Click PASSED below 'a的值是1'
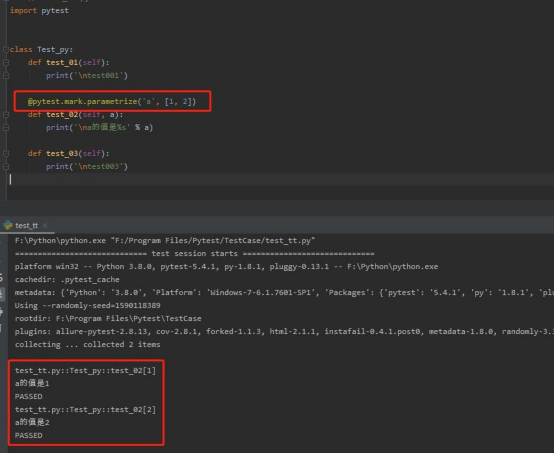The image size is (554, 454). (x=29, y=396)
